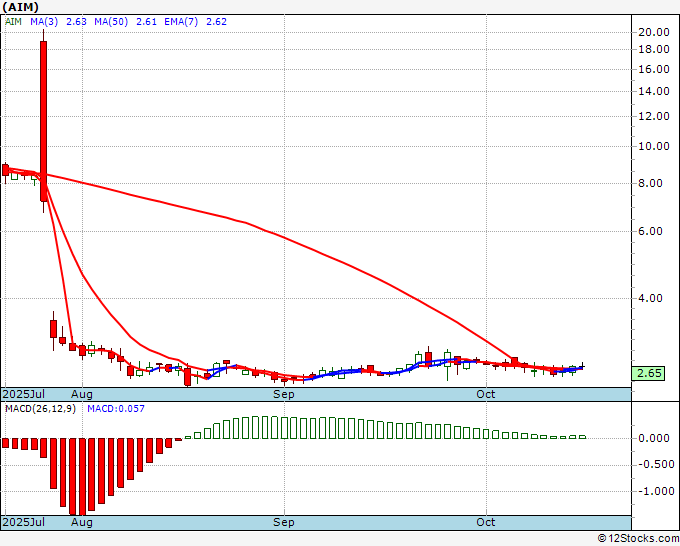Click the 8.00 price axis label
Screen dimensions: 680x546
[651, 183]
